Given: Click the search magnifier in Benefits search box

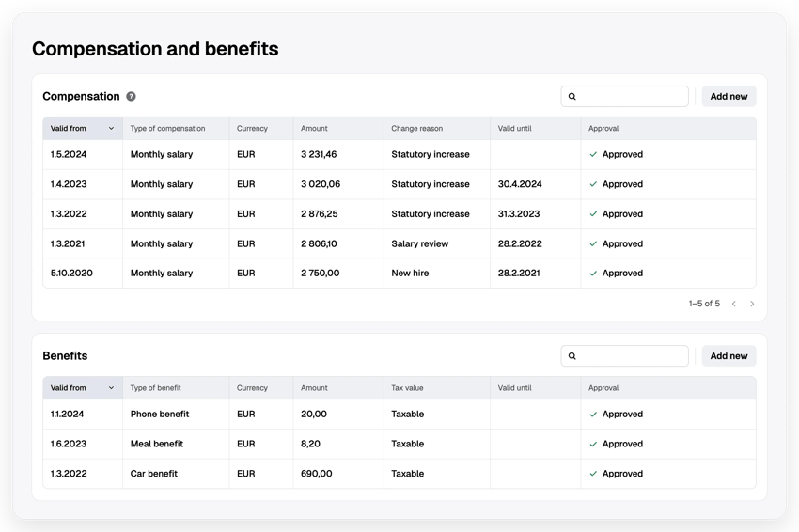Looking at the screenshot, I should pos(572,356).
